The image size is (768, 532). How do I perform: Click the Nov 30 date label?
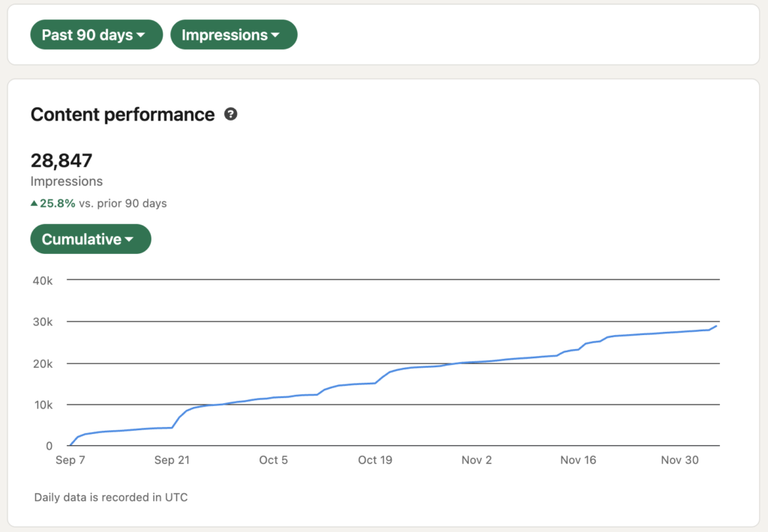click(680, 460)
